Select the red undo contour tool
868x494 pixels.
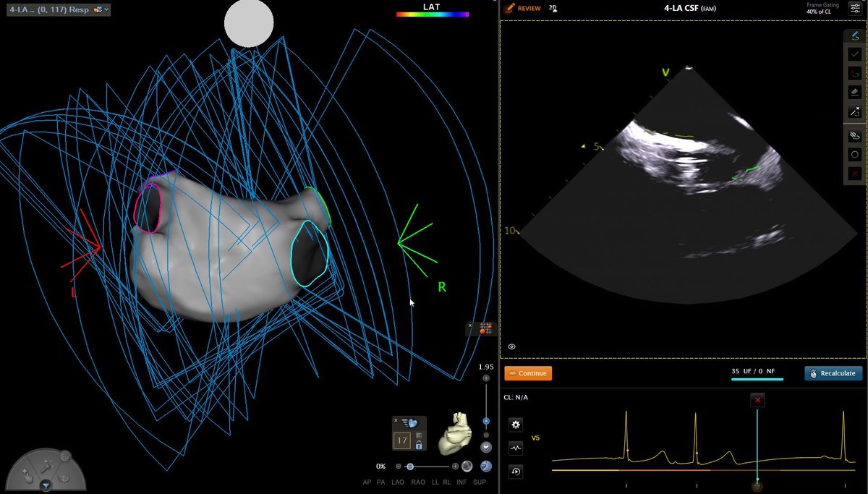click(x=854, y=73)
